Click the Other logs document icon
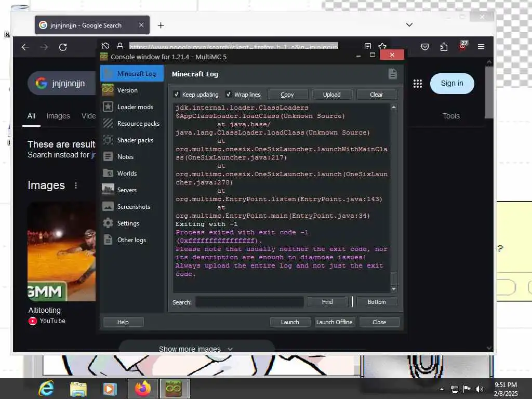The width and height of the screenshot is (532, 399). coord(108,240)
